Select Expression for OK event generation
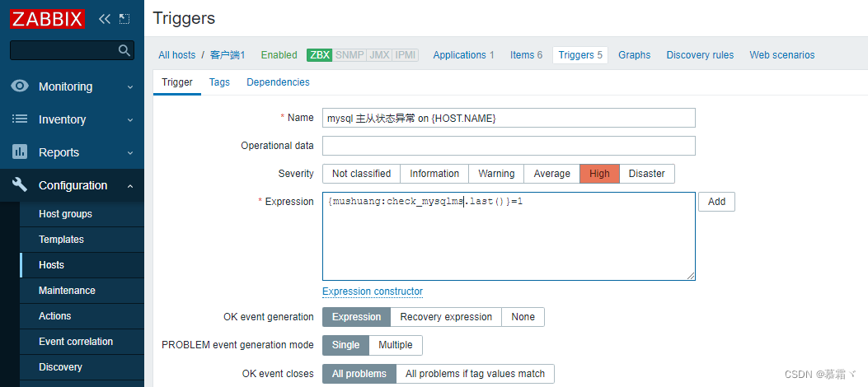868x387 pixels. (356, 317)
